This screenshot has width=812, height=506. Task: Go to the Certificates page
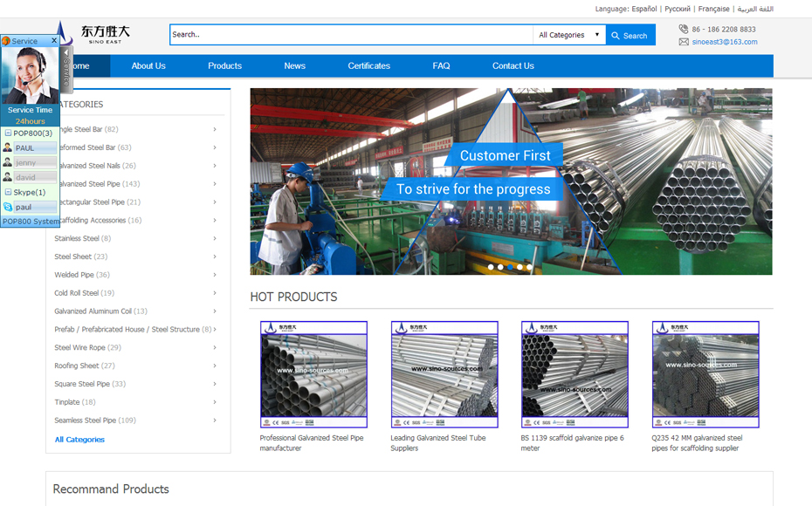(368, 66)
